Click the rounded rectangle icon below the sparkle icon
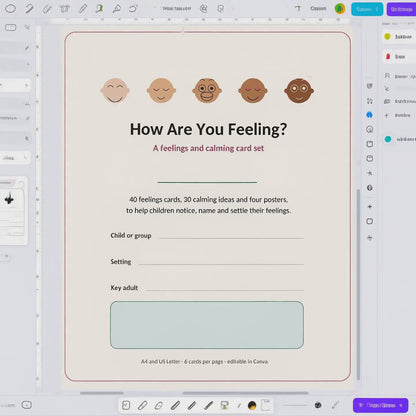Viewport: 416px width, 416px height. tap(370, 221)
